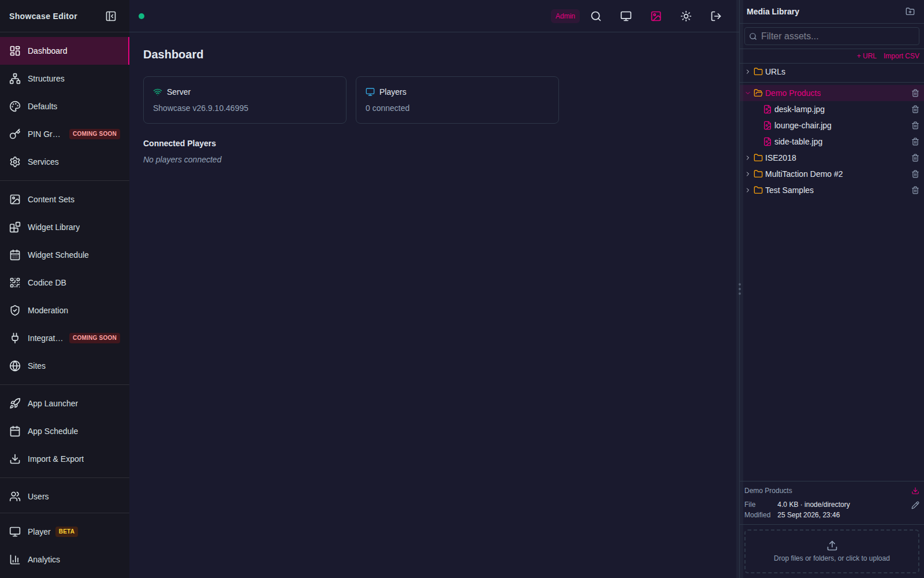
Task: Click the Media Library panel resize handle
Action: (x=739, y=289)
